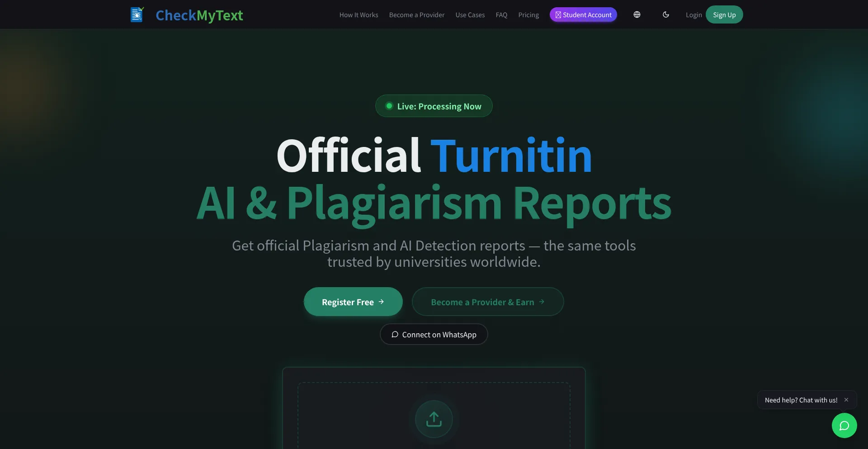The image size is (868, 449).
Task: Go to Become a Provider
Action: pyautogui.click(x=417, y=15)
